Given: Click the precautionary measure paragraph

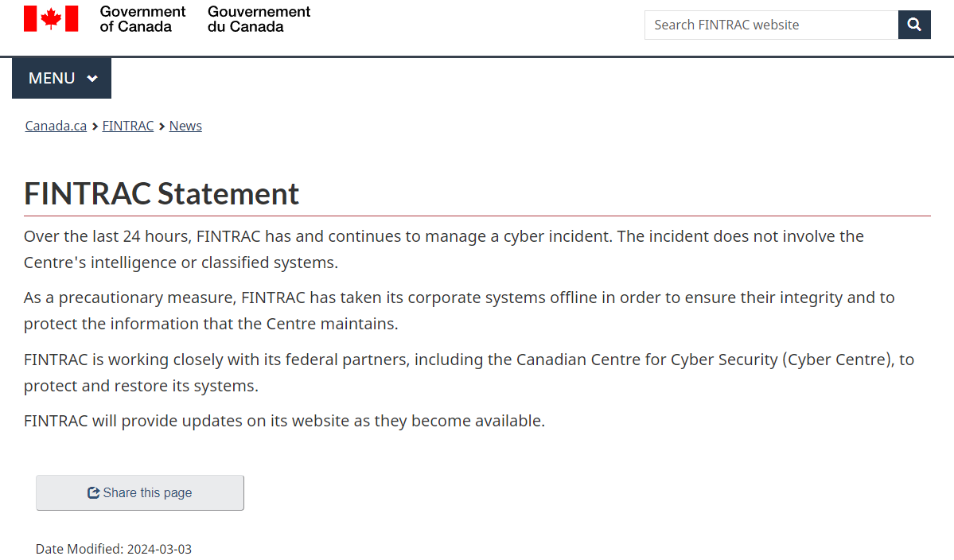Looking at the screenshot, I should click(459, 311).
